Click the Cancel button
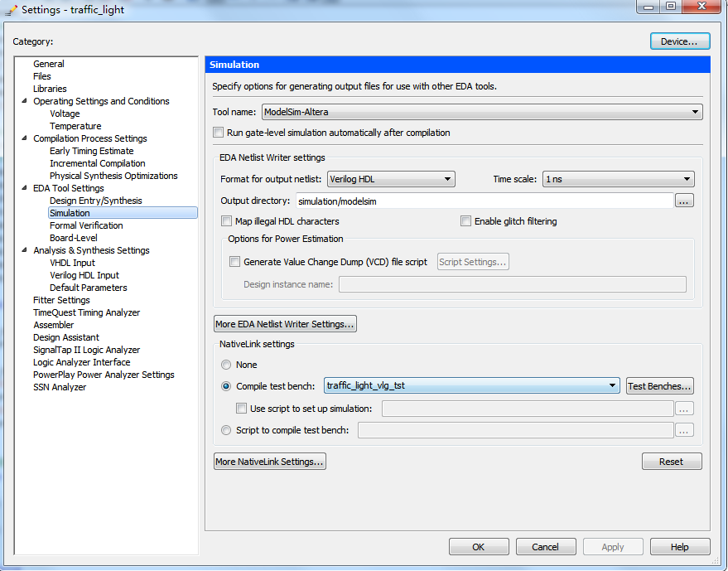 546,547
